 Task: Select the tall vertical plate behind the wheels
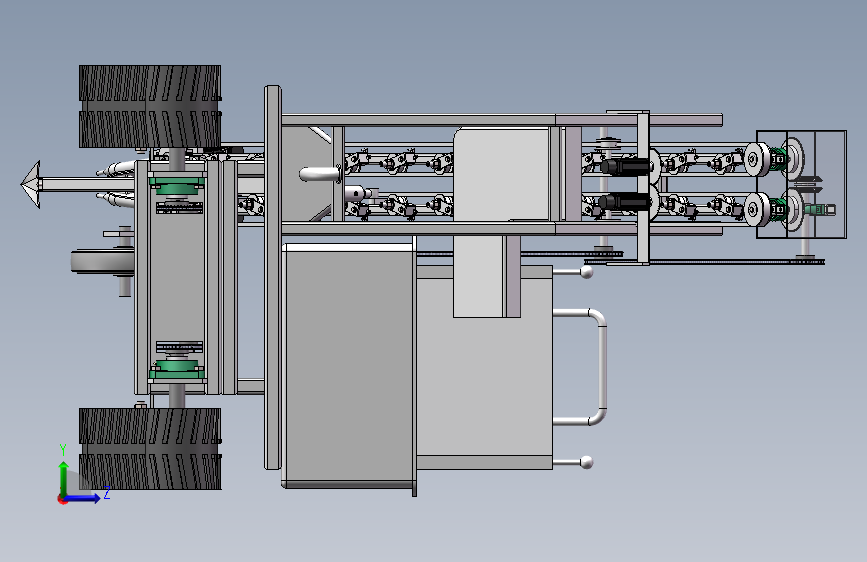pyautogui.click(x=273, y=277)
